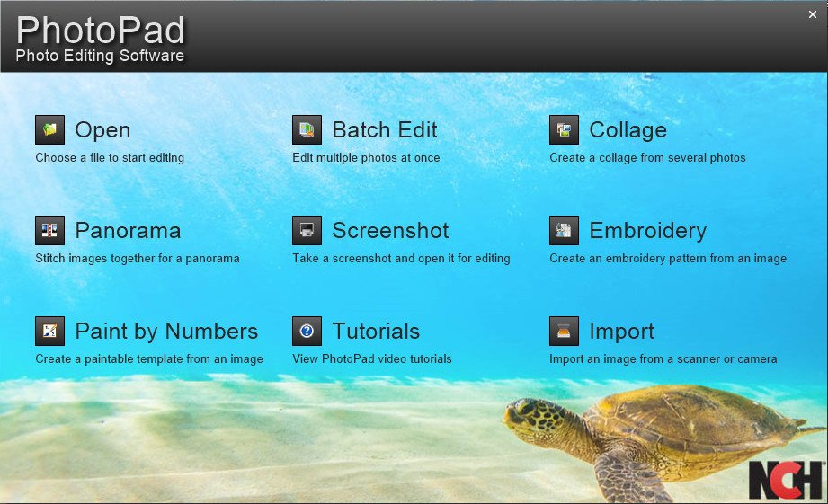
Task: Click the Collage icon
Action: (x=565, y=130)
